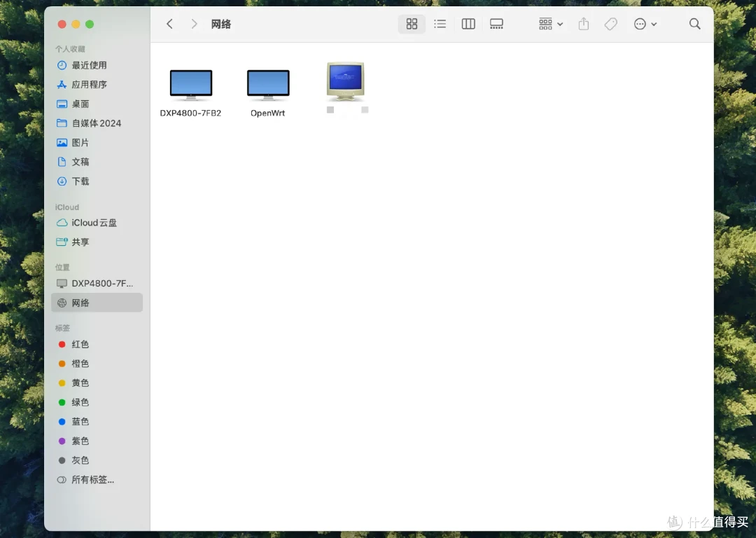Select the DXP4800-7FB2 network computer

tap(190, 93)
